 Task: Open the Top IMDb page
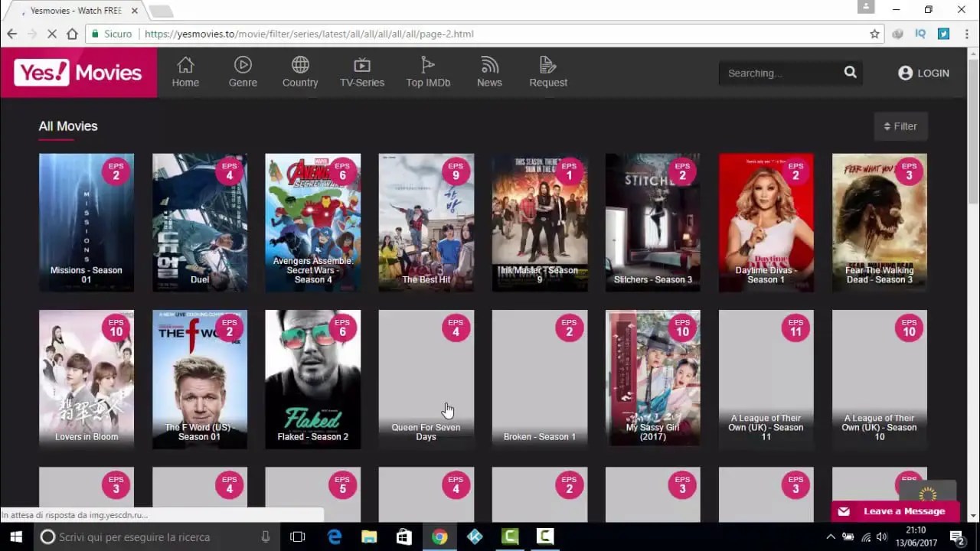428,72
